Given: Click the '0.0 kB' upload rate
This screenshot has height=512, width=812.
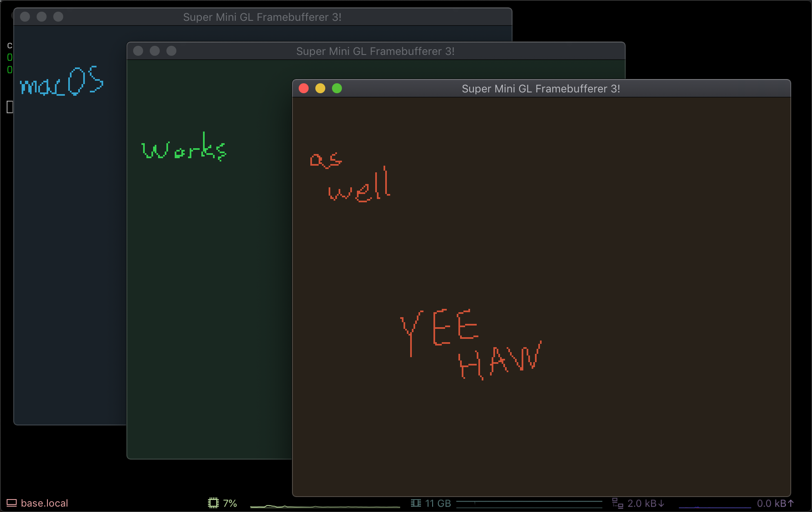Looking at the screenshot, I should (x=776, y=503).
